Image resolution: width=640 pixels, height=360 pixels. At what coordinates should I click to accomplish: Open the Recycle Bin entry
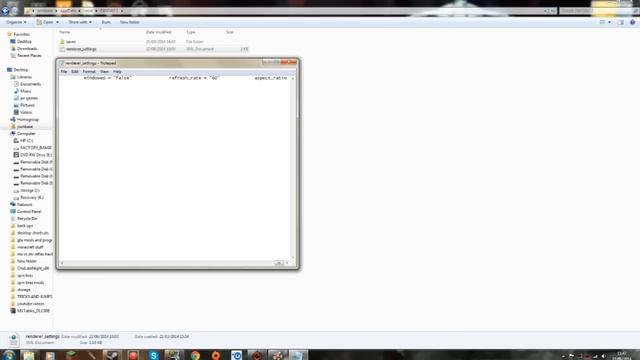27,219
